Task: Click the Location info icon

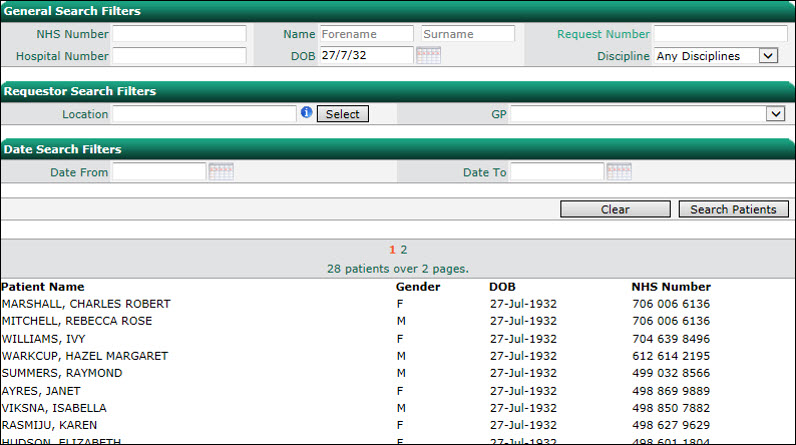Action: click(x=306, y=112)
